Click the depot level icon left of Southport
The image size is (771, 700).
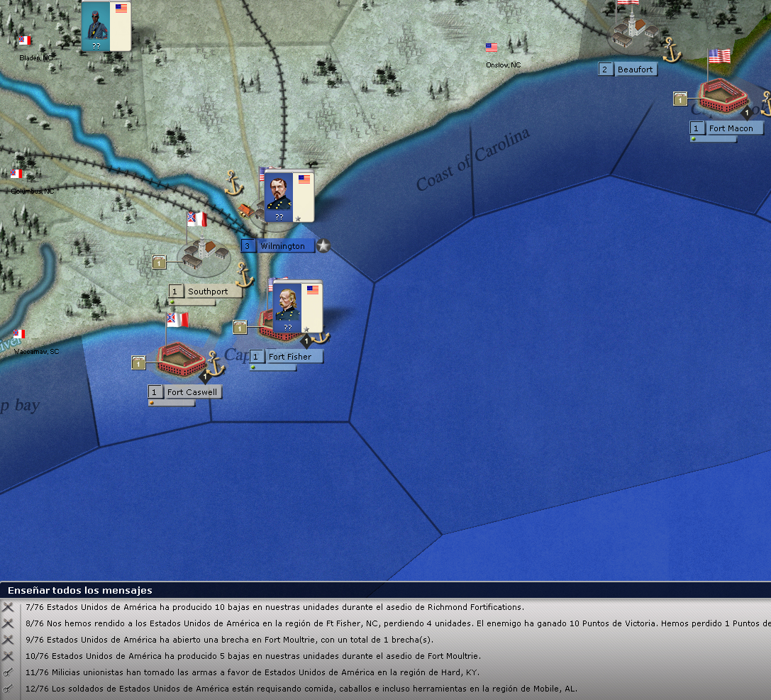pyautogui.click(x=159, y=262)
